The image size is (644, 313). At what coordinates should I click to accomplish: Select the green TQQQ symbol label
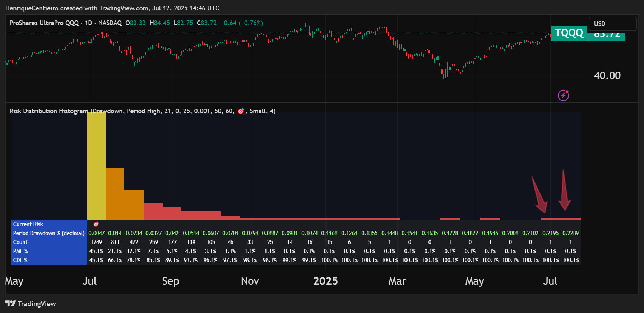tap(569, 33)
